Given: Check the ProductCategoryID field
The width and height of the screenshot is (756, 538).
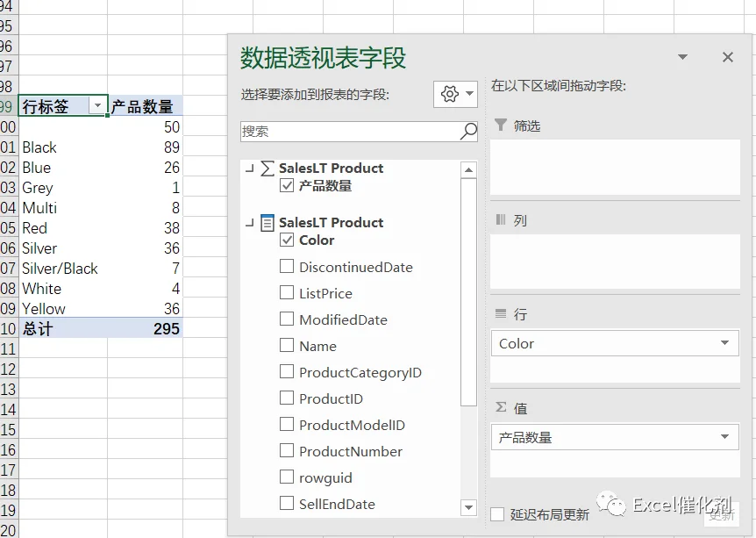Looking at the screenshot, I should (x=287, y=371).
